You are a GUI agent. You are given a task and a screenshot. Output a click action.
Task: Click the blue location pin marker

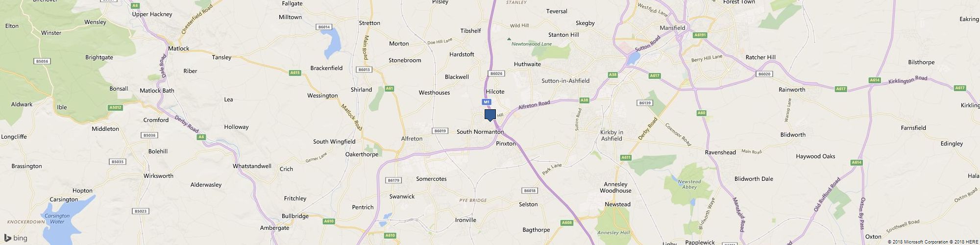tap(490, 115)
